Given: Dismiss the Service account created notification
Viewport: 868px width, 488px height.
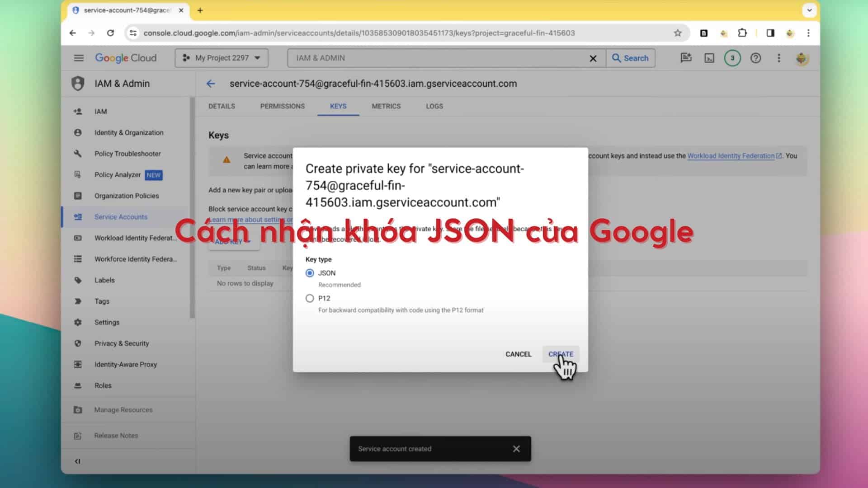Looking at the screenshot, I should [x=516, y=449].
